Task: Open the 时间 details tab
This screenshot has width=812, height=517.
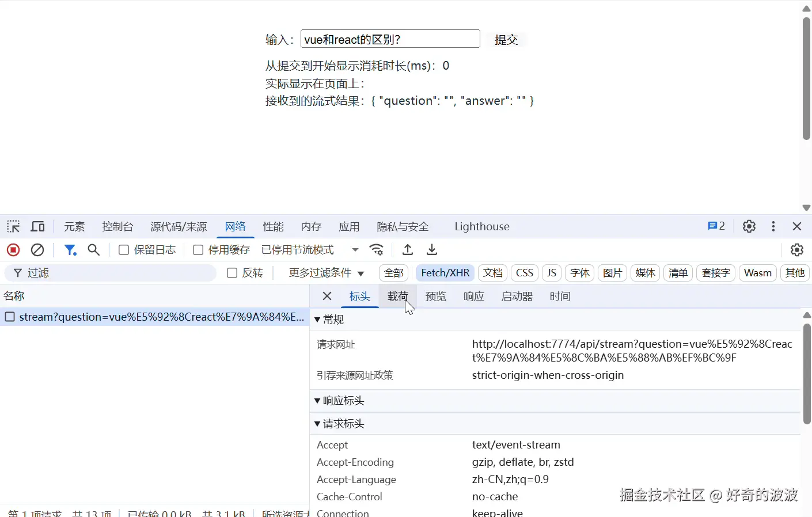Action: pos(560,296)
